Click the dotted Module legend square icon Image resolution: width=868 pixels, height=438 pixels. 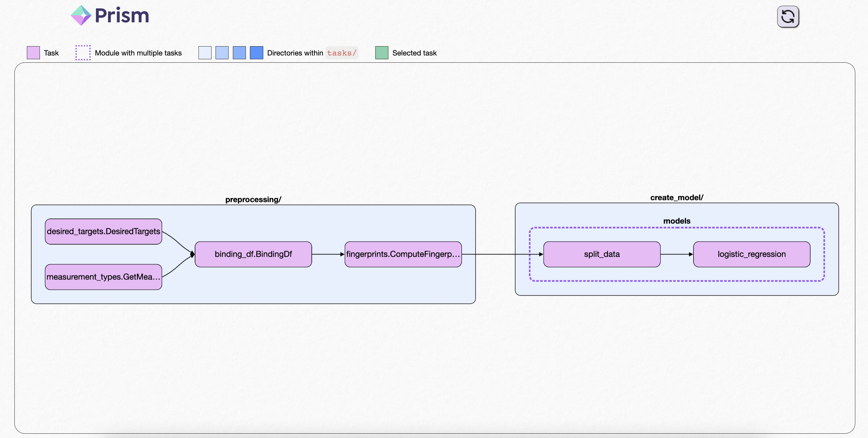tap(83, 53)
